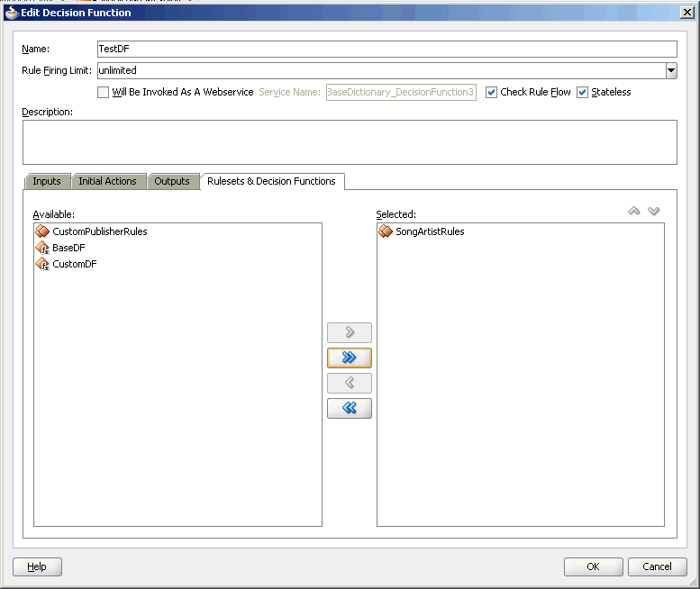This screenshot has width=700, height=589.
Task: Select the SongArtistRules ruleset icon
Action: coord(386,231)
